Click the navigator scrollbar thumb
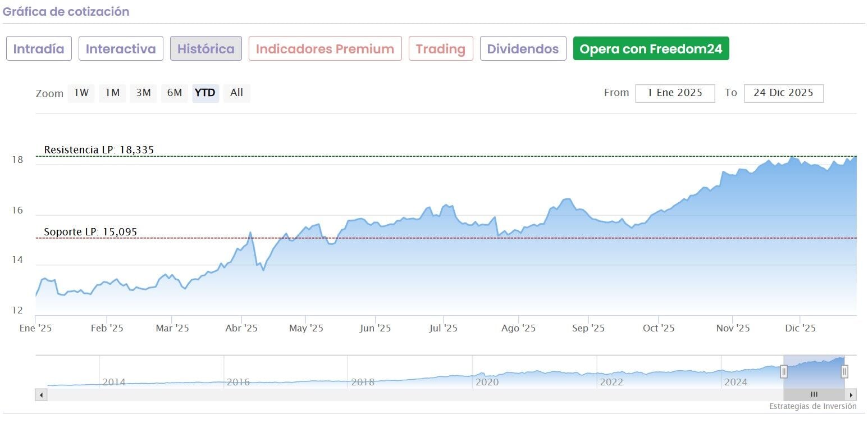 coord(814,394)
